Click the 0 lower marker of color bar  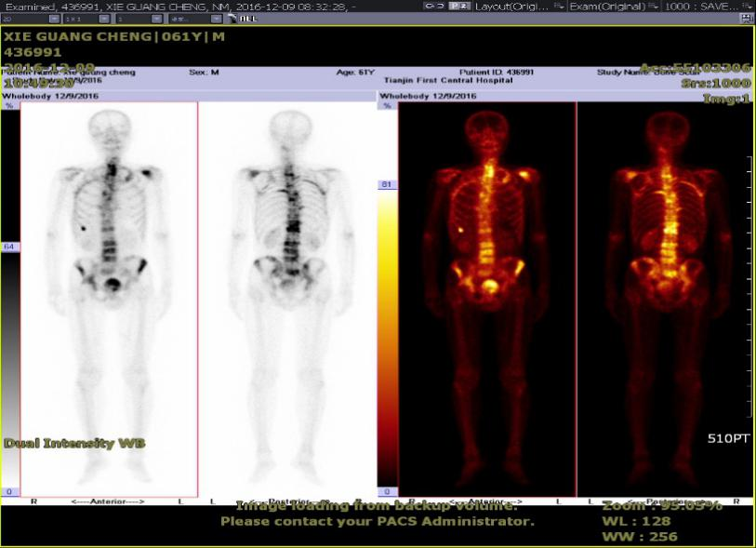387,491
